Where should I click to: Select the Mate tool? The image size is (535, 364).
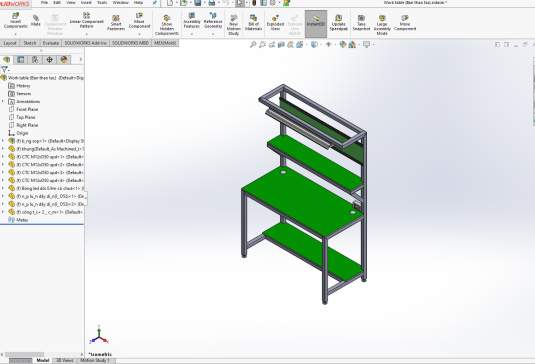pyautogui.click(x=35, y=20)
